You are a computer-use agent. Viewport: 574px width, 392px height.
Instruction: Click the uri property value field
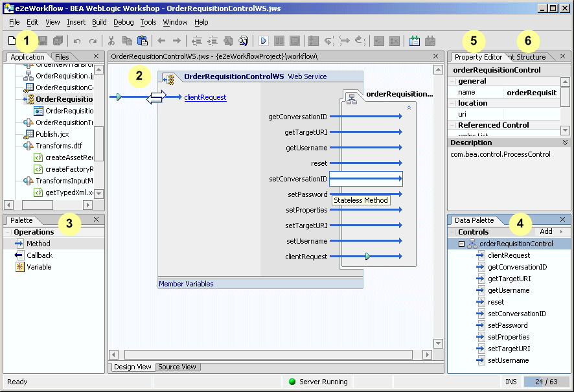pos(531,114)
